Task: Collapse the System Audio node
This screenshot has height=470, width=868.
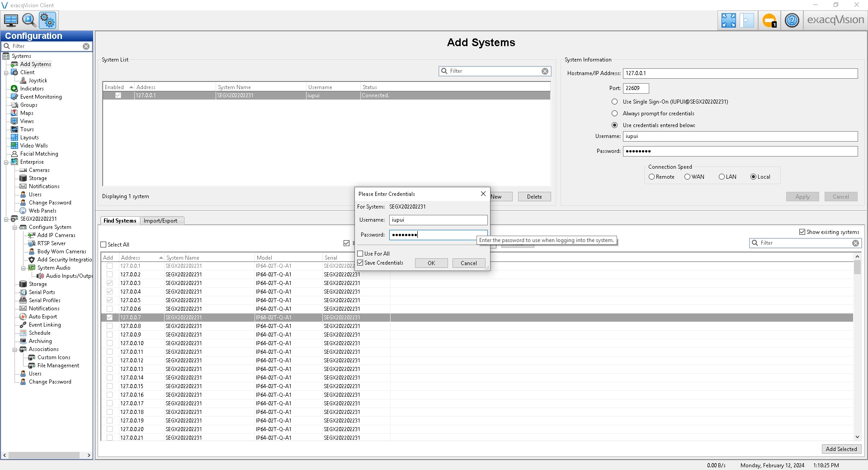Action: point(23,268)
